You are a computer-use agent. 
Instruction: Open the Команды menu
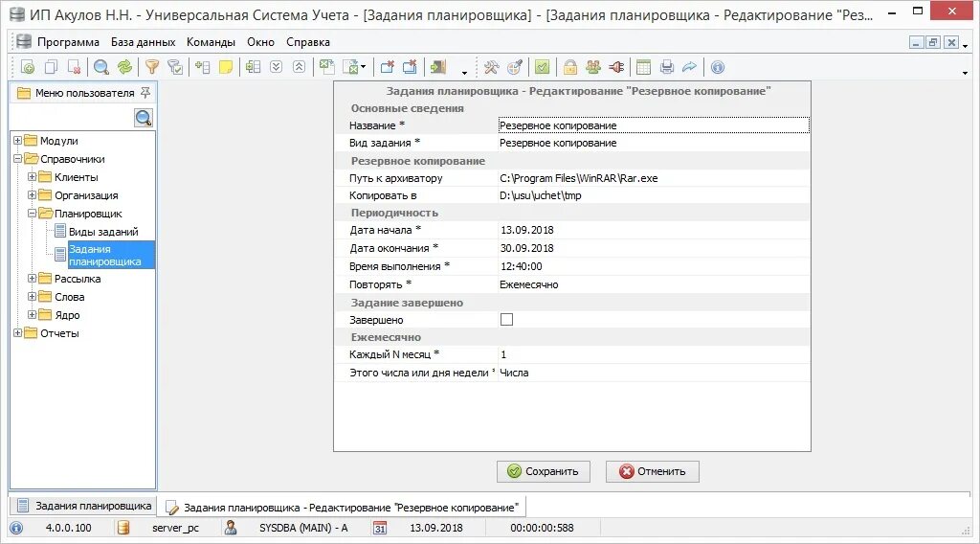point(211,42)
